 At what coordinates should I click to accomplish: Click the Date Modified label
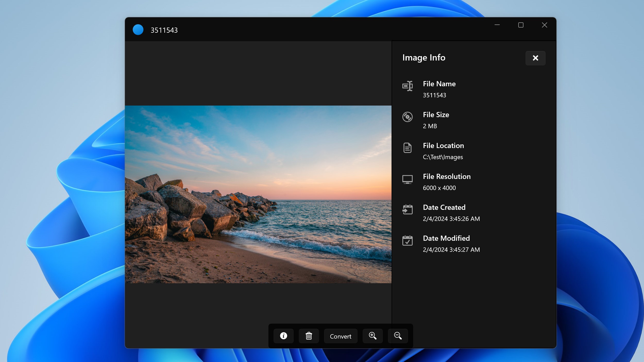tap(446, 238)
